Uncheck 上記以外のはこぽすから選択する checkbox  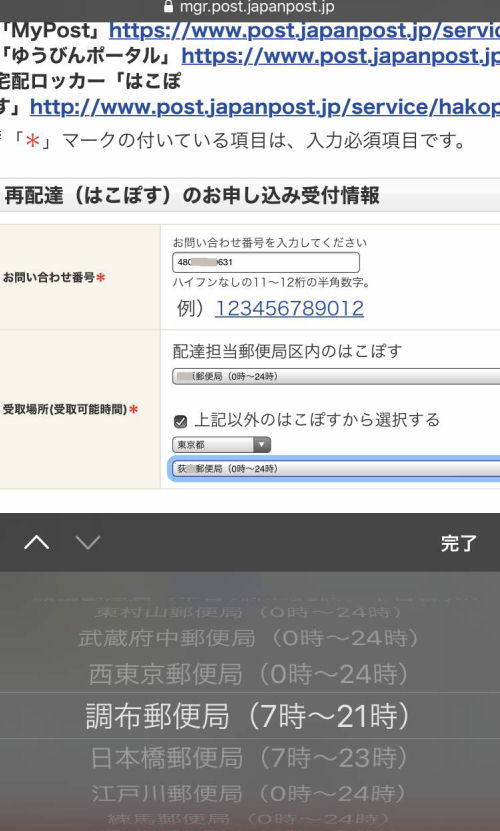tap(180, 421)
